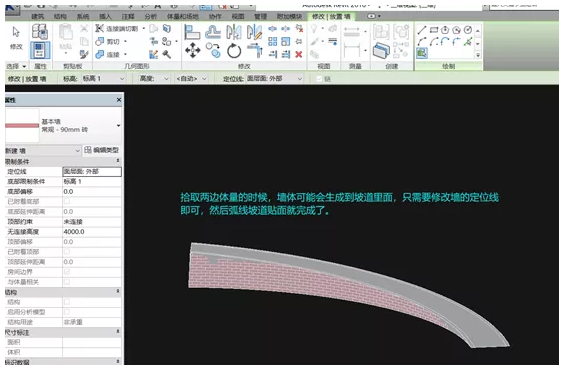
Task: Select the Inscribed Polygon draw tool
Action: tap(445, 30)
